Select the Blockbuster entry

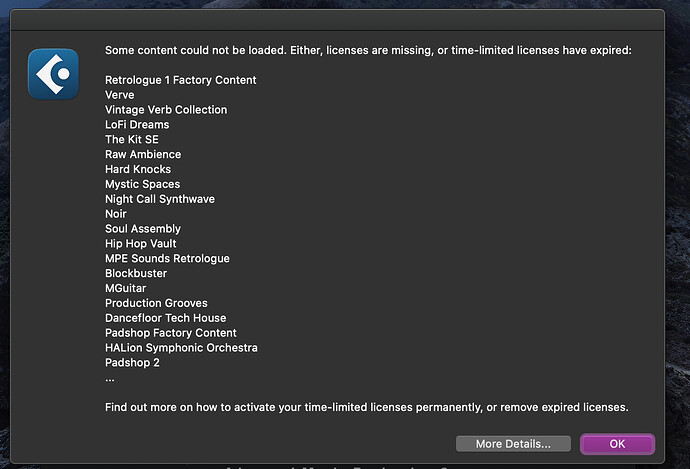[x=136, y=273]
